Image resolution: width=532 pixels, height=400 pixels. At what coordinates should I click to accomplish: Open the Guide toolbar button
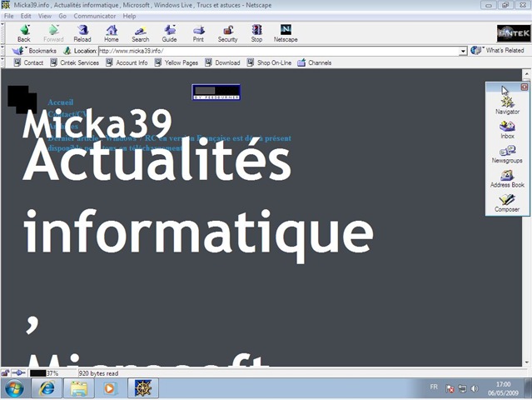point(169,33)
